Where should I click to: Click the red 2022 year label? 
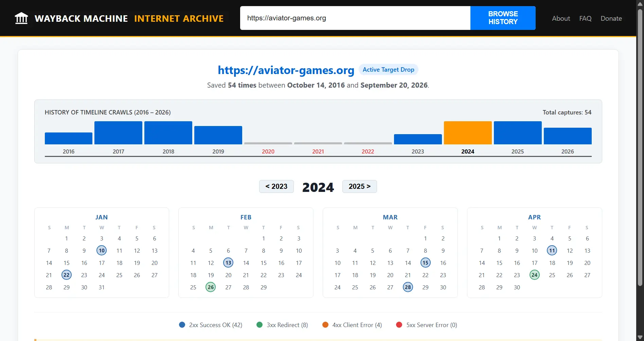pos(368,151)
